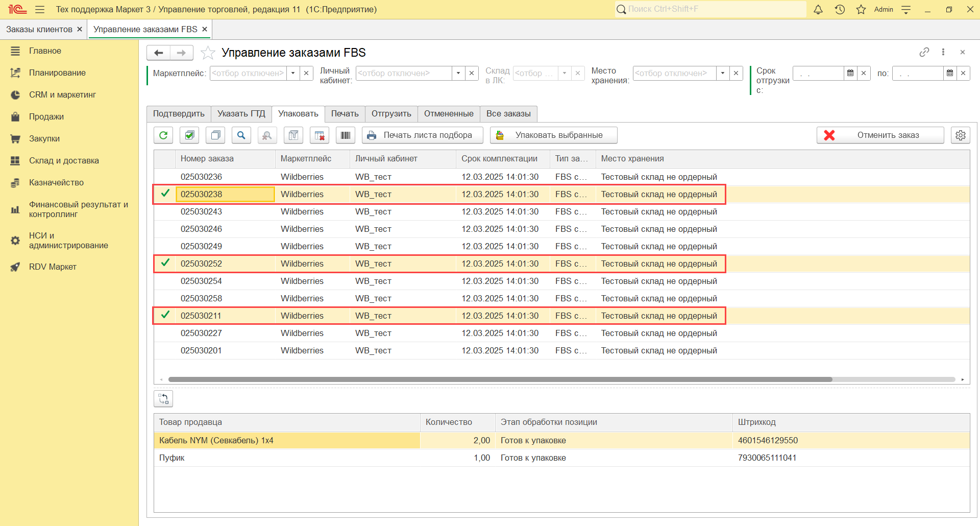
Task: Switch to Печать tab
Action: [345, 113]
